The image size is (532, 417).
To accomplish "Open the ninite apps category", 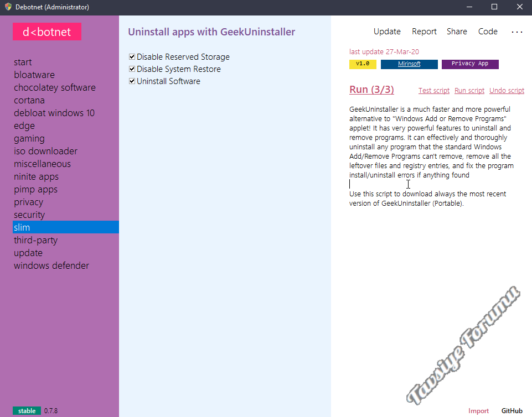I will [x=37, y=176].
